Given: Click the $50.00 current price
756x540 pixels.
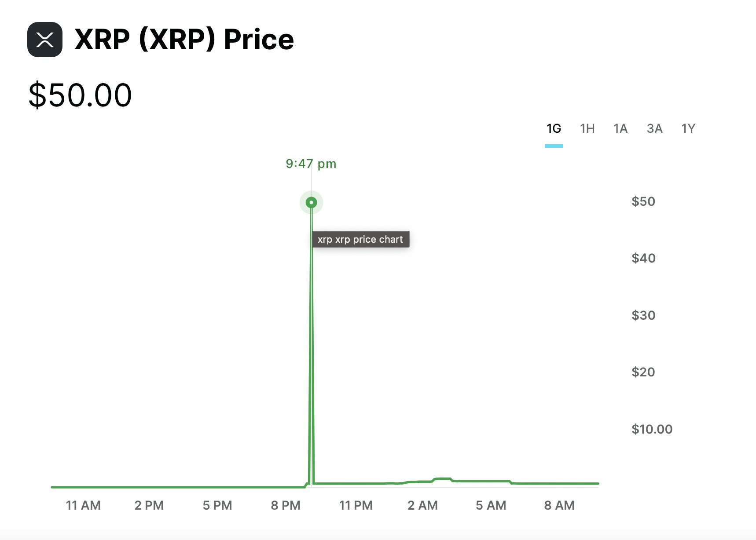Looking at the screenshot, I should tap(80, 95).
